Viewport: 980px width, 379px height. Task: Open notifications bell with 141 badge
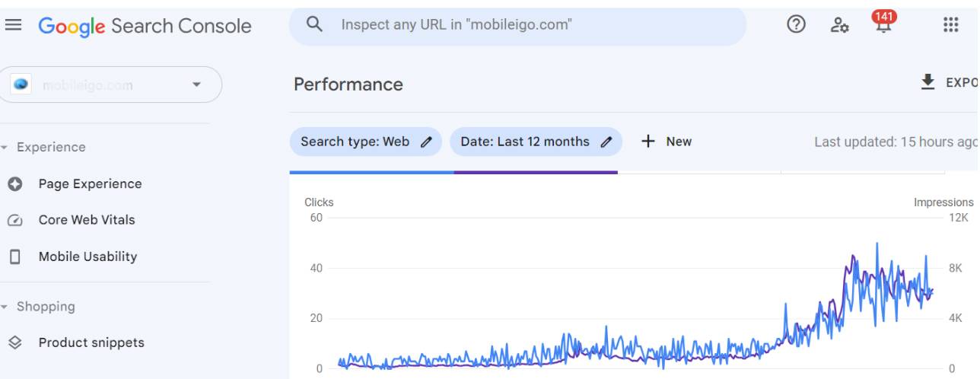point(883,24)
